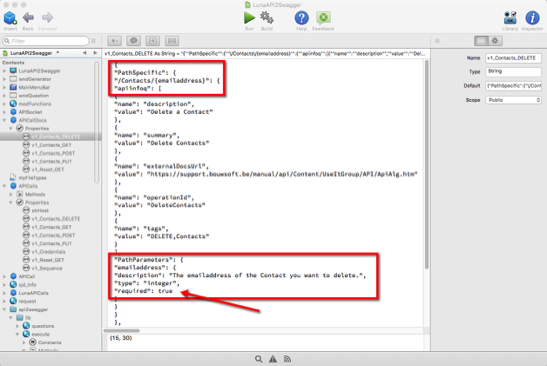Expand the wndGenerator tree item
This screenshot has height=366, width=547.
click(5, 79)
